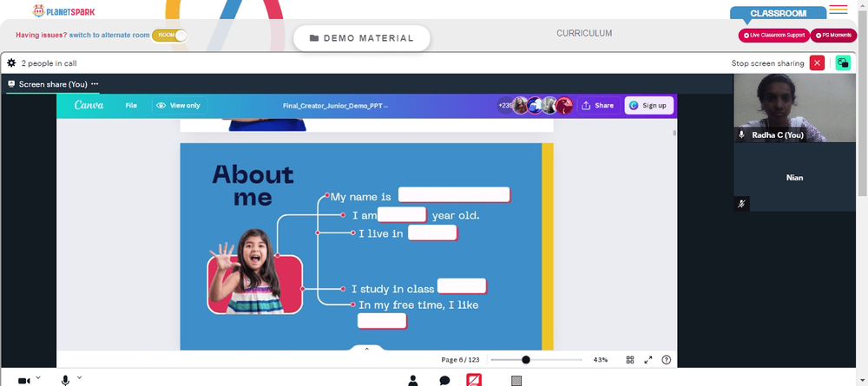Viewport: 868px width, 386px height.
Task: Click the yellow bar on slide edge
Action: 548,246
